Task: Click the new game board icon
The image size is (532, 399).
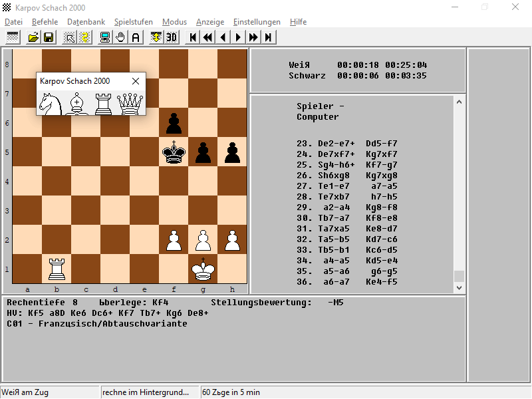Action: (x=13, y=37)
